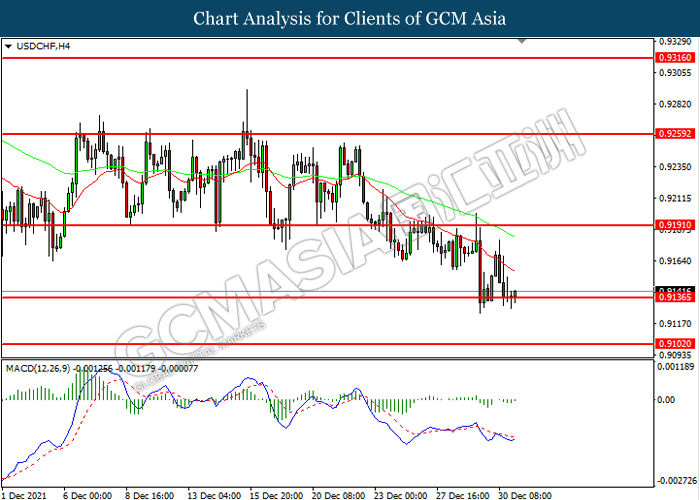This screenshot has height=500, width=700.
Task: Select the 0.91365 support price label
Action: click(675, 297)
